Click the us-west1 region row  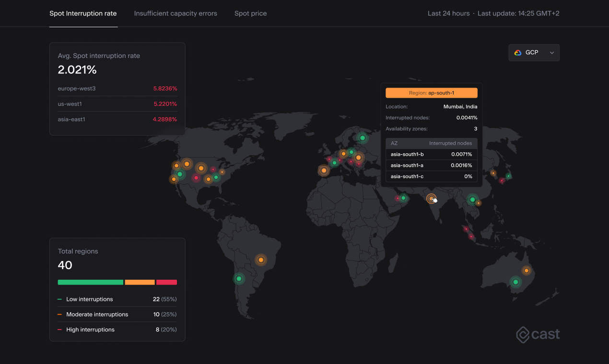point(117,104)
